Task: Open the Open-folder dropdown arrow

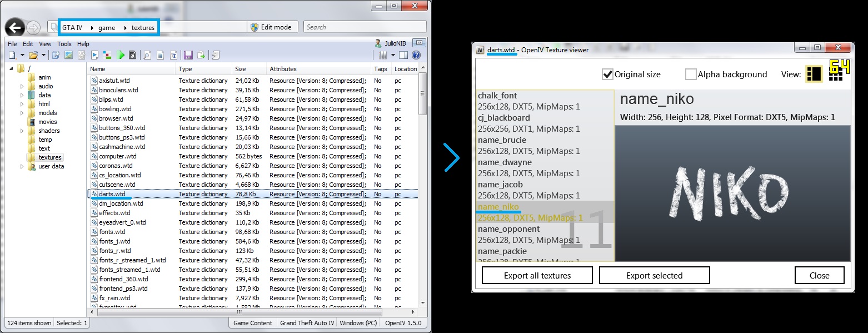Action: tap(43, 55)
